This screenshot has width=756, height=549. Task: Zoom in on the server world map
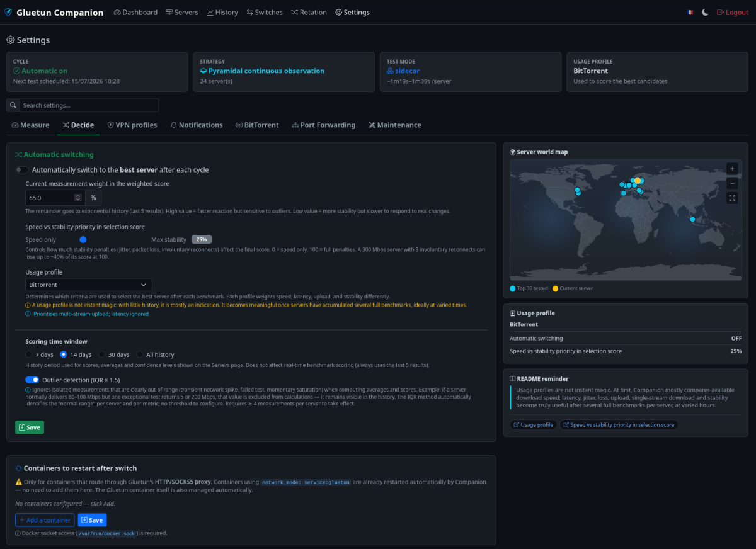(x=731, y=169)
